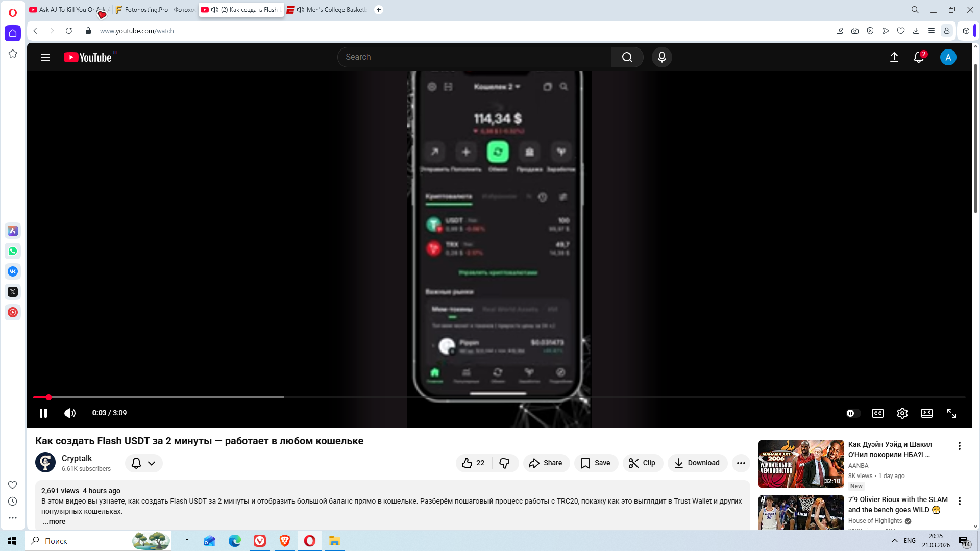Open WhatsApp in Opera sidebar
The image size is (980, 551).
13,251
